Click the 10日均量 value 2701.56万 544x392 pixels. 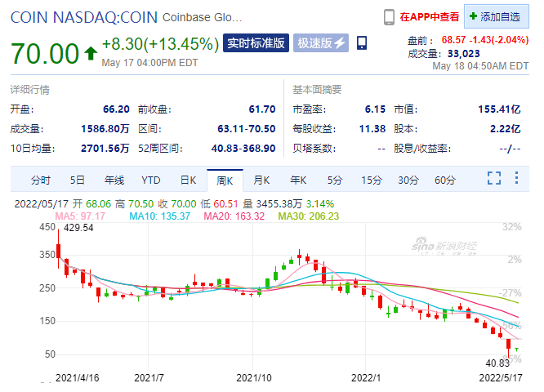click(x=105, y=149)
